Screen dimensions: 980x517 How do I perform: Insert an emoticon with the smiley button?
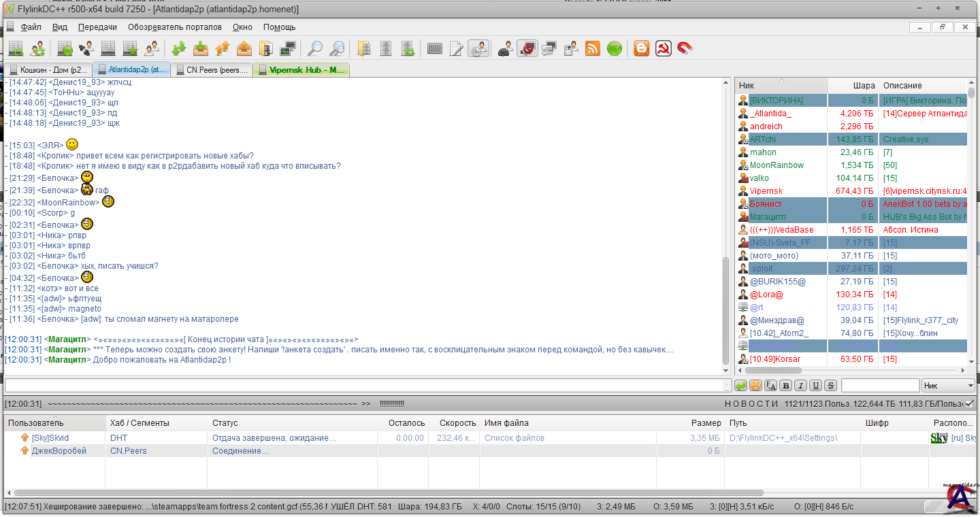pos(755,386)
